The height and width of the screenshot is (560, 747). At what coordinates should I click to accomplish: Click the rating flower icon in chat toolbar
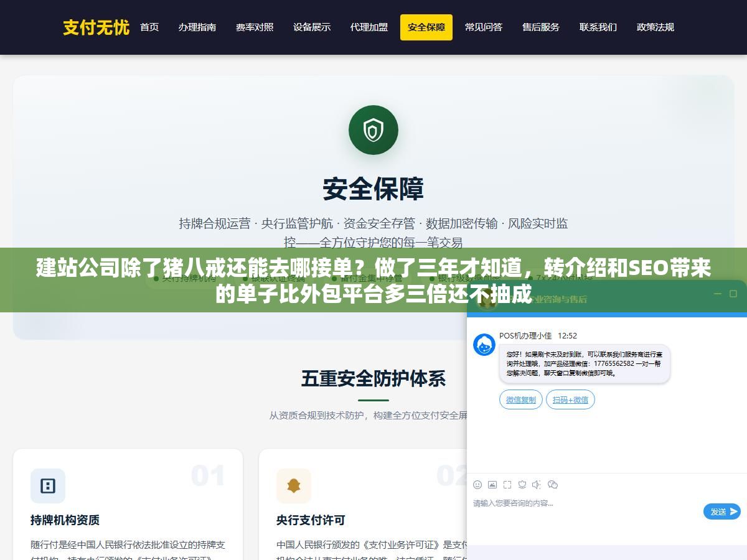[522, 485]
